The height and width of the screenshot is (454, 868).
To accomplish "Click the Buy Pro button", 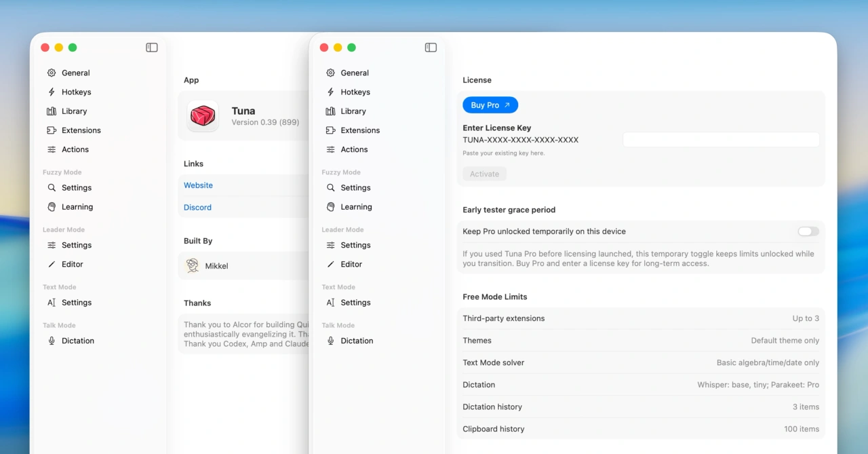I will [x=490, y=105].
